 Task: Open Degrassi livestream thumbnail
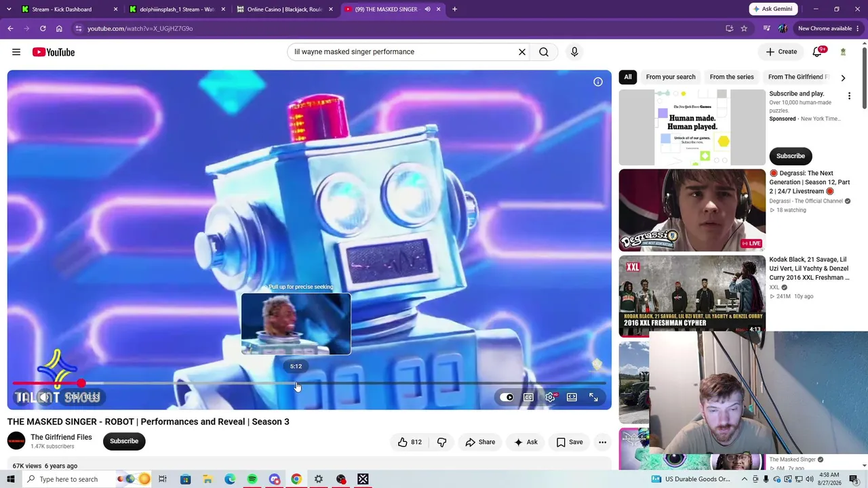pos(692,210)
